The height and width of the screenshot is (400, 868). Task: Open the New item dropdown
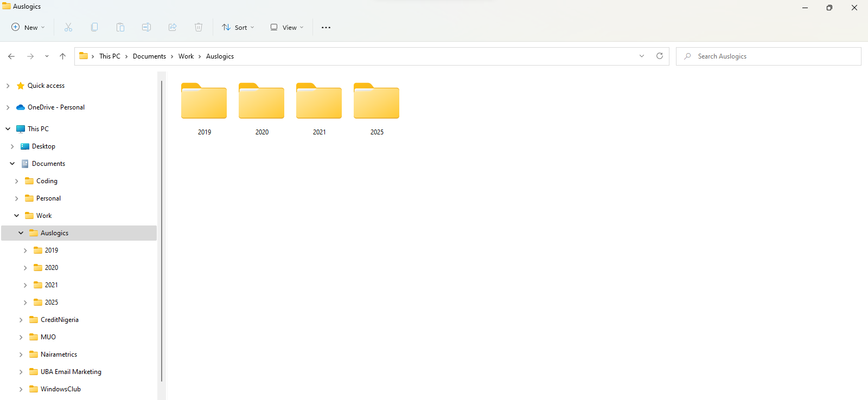28,27
